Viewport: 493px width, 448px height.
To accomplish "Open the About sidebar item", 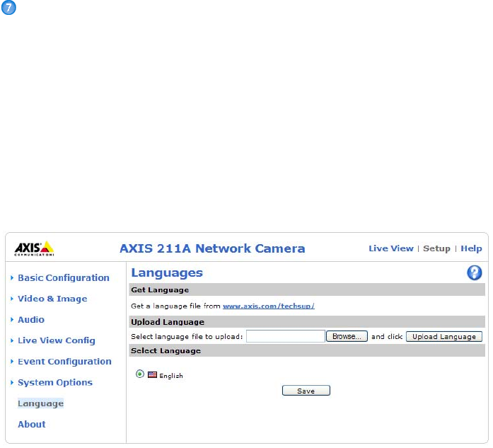I will click(31, 425).
